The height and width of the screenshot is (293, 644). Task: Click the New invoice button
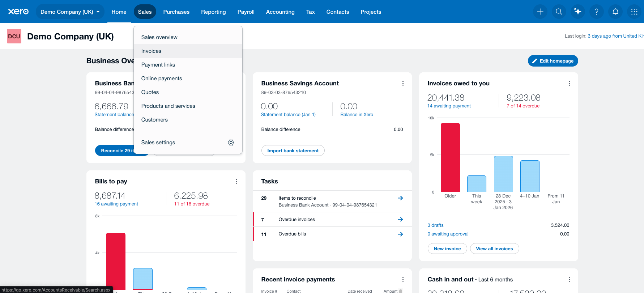[447, 249]
